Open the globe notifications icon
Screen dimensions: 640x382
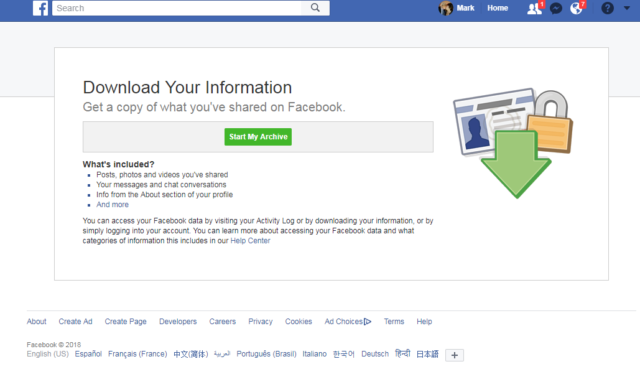tap(576, 8)
